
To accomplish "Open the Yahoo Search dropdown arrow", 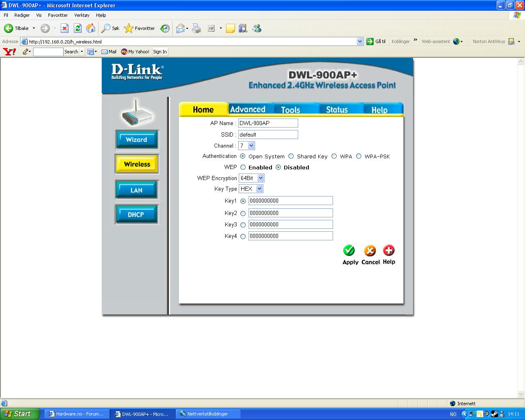I will pos(82,52).
